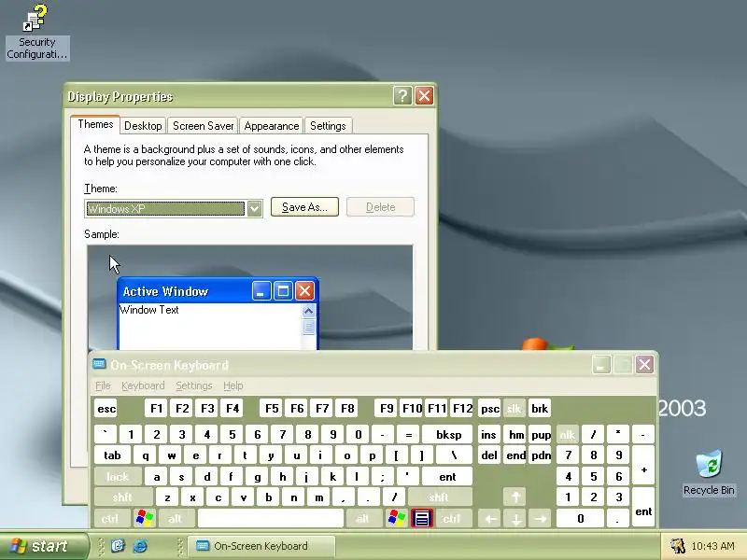Switch to the Appearance tab
Screen dimensions: 747x560
272,126
